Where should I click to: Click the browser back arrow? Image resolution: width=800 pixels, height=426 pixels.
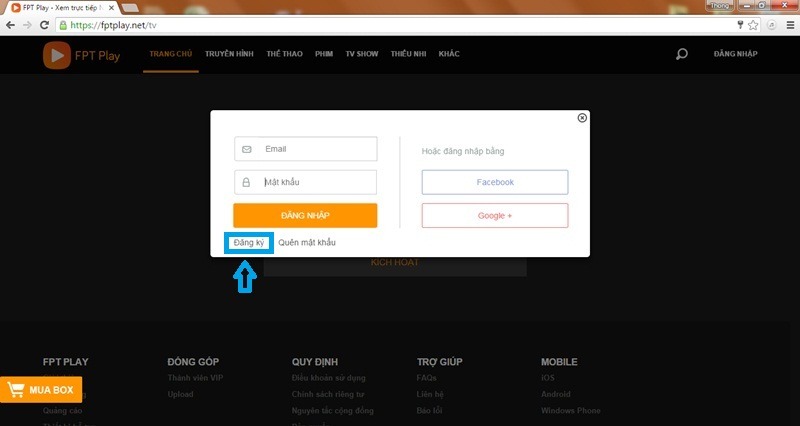pos(11,24)
